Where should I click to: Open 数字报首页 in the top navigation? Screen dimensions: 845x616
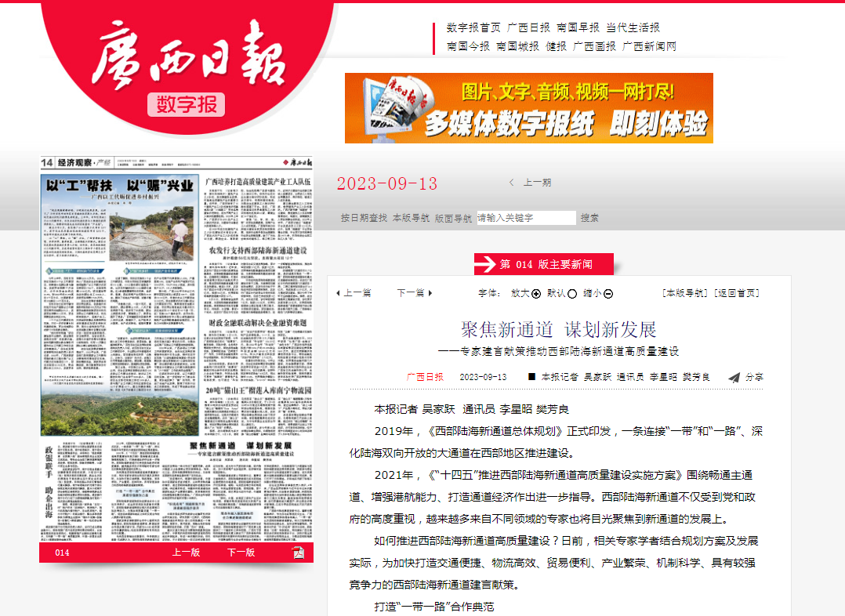[473, 27]
